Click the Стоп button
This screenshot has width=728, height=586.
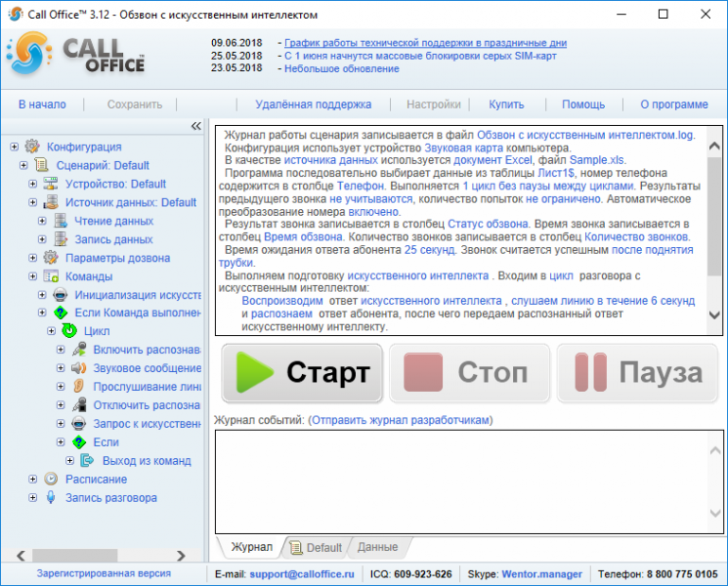coord(469,372)
